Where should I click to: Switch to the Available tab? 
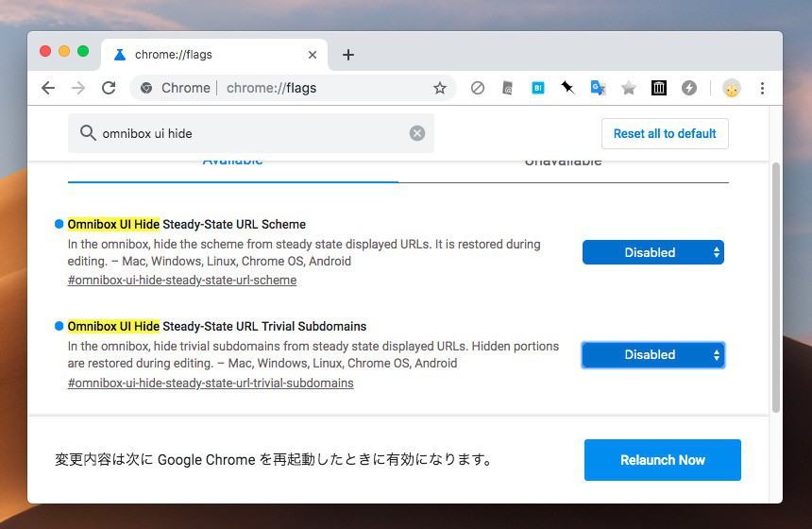(x=233, y=162)
